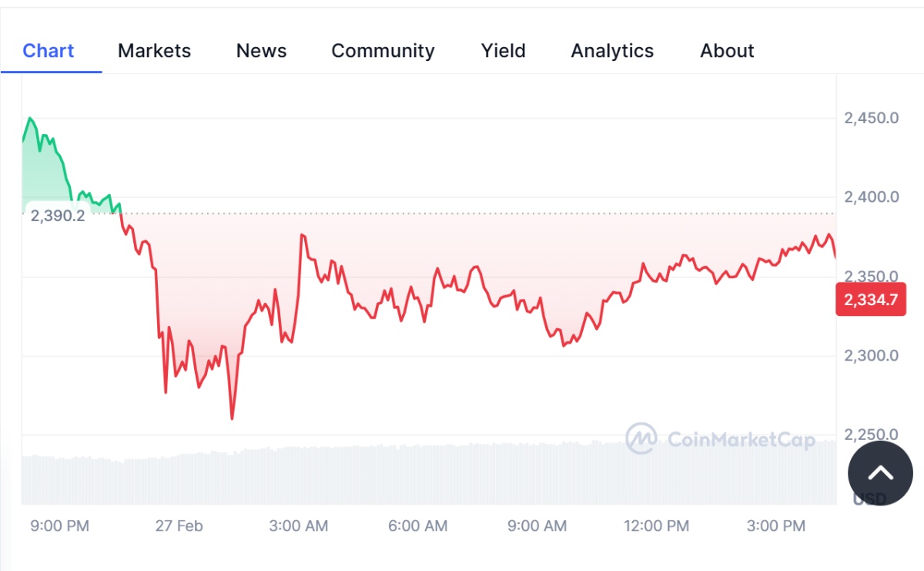Click the 2,300.0 price axis label

pyautogui.click(x=871, y=355)
